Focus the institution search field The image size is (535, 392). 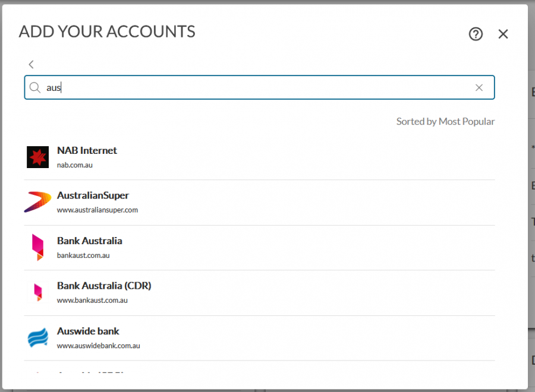259,87
